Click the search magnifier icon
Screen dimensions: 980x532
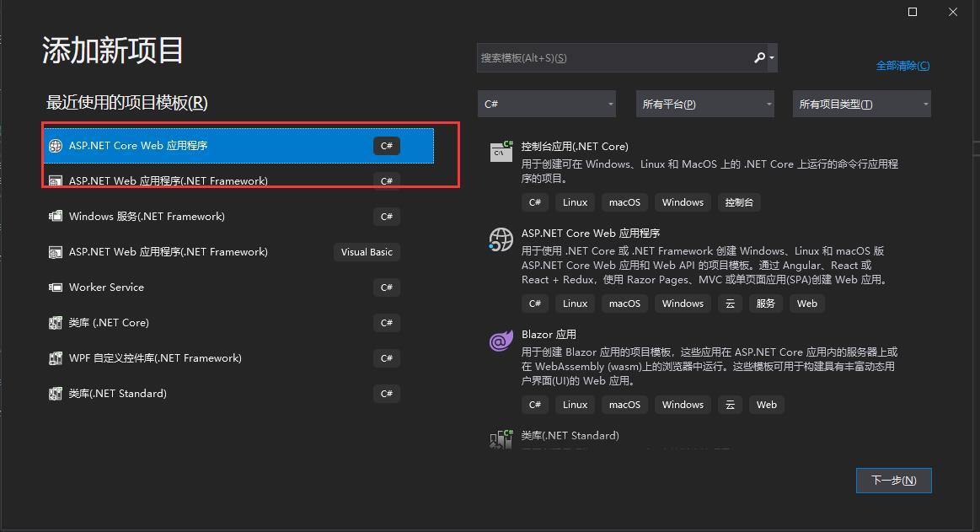click(759, 57)
